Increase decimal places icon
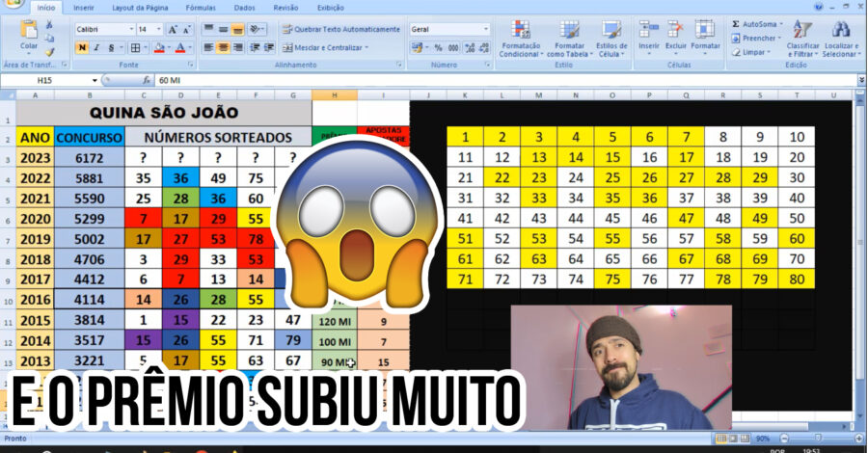This screenshot has height=453, width=868. coord(470,48)
